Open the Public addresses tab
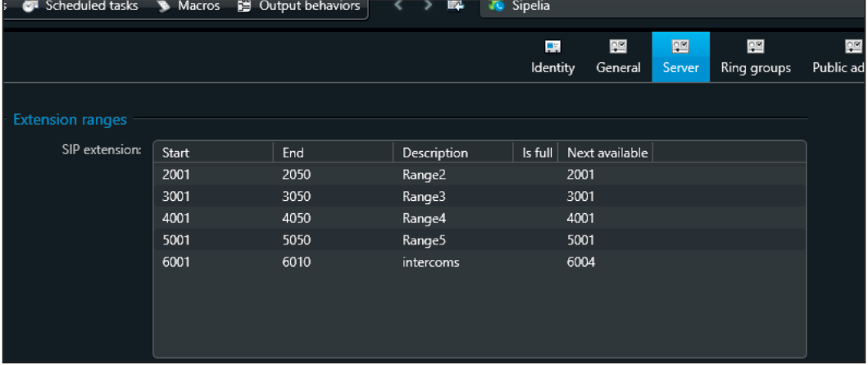The image size is (868, 365). point(839,57)
